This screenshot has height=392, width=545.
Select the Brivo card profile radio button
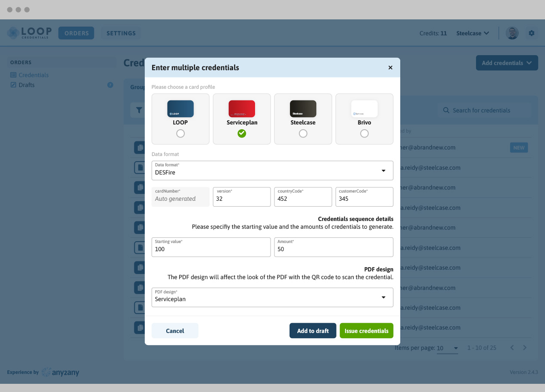(x=364, y=134)
